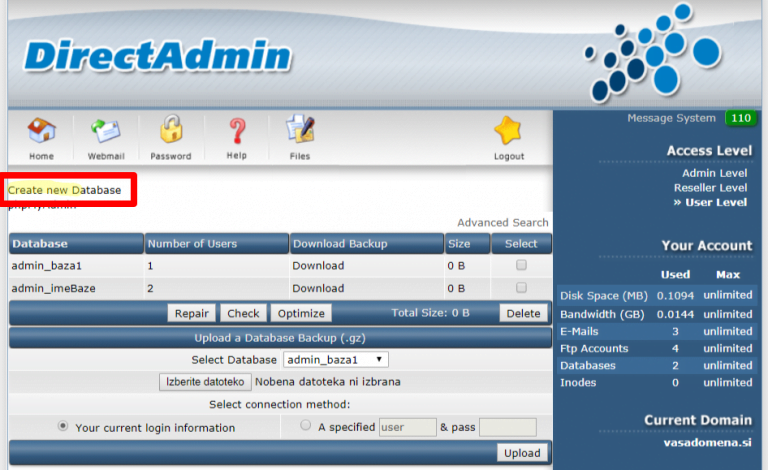Viewport: 768px width, 470px height.
Task: Sort by Number of Users column header
Action: (216, 244)
